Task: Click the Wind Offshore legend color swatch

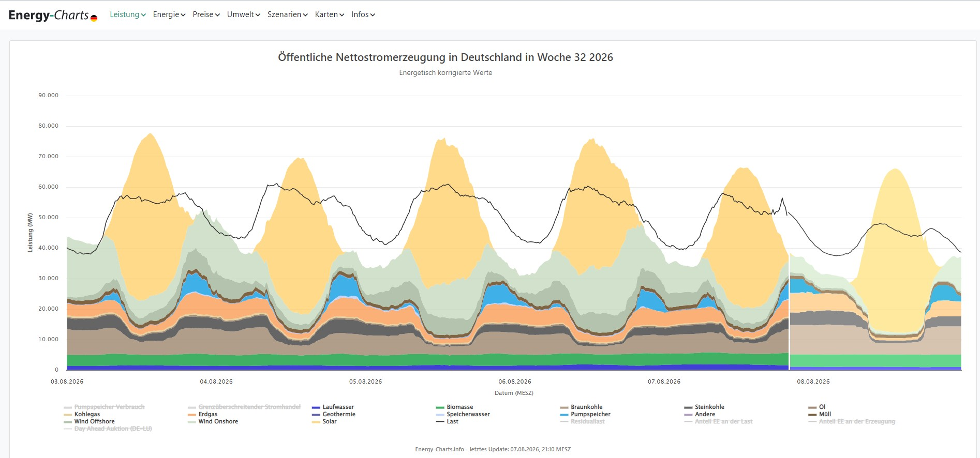Action: tap(68, 422)
